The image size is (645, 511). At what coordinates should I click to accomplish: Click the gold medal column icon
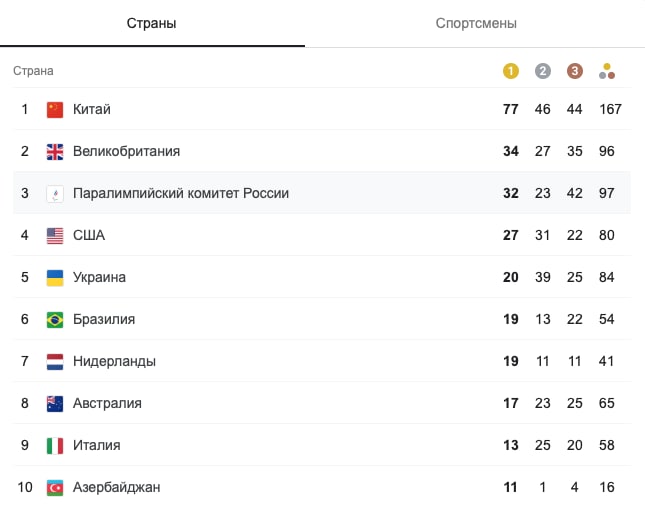511,71
